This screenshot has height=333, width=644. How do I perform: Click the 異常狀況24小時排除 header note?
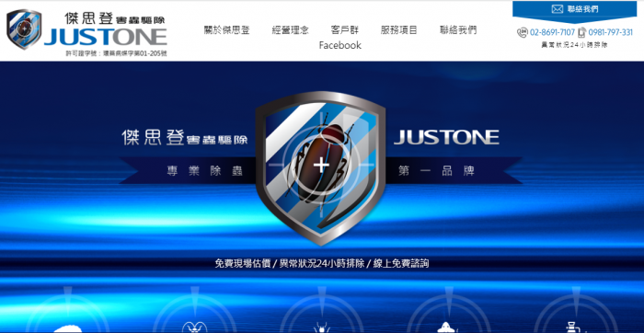pyautogui.click(x=575, y=45)
